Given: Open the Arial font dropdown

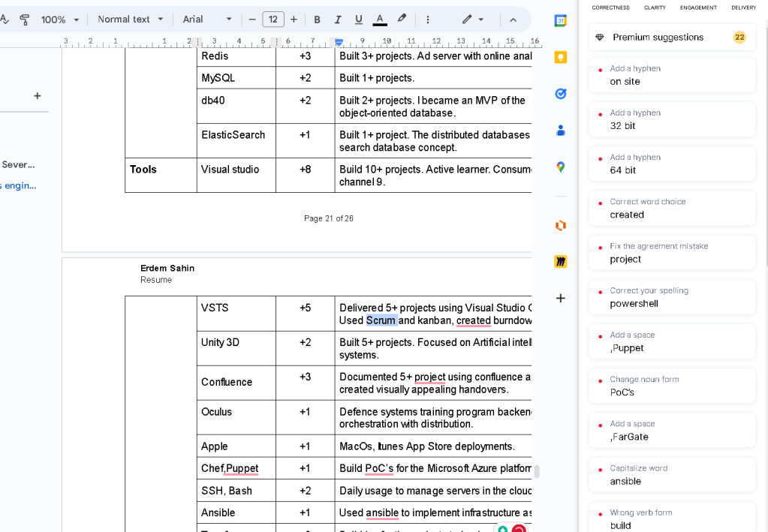Looking at the screenshot, I should tap(206, 20).
